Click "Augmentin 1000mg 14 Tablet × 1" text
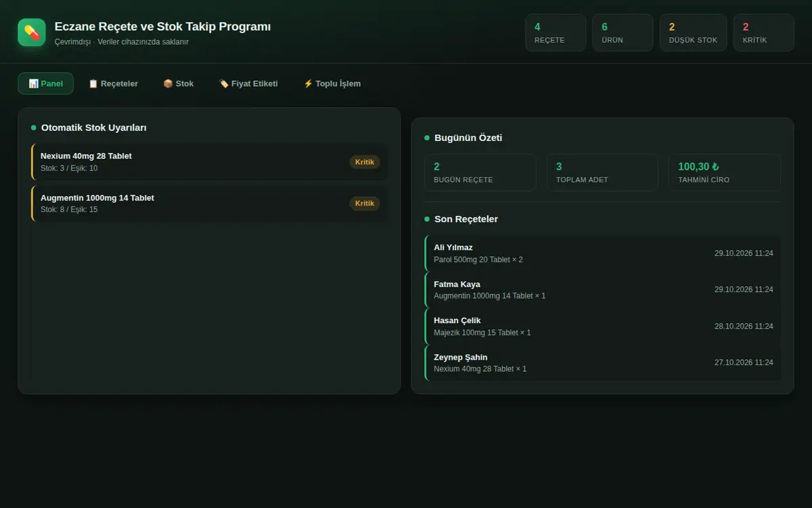Image resolution: width=812 pixels, height=508 pixels. pyautogui.click(x=490, y=296)
